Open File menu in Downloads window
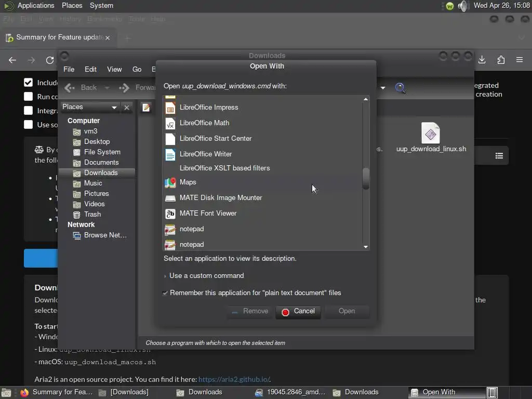The height and width of the screenshot is (399, 532). coord(69,69)
